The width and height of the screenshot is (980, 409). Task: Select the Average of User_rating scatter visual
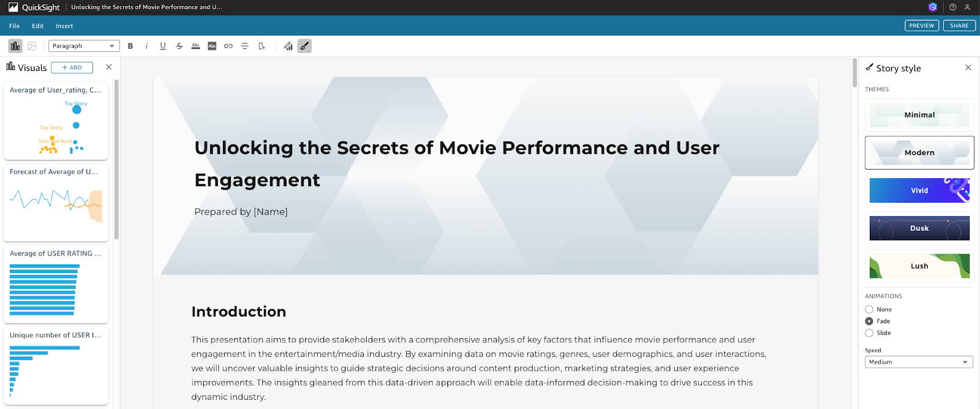(x=56, y=121)
